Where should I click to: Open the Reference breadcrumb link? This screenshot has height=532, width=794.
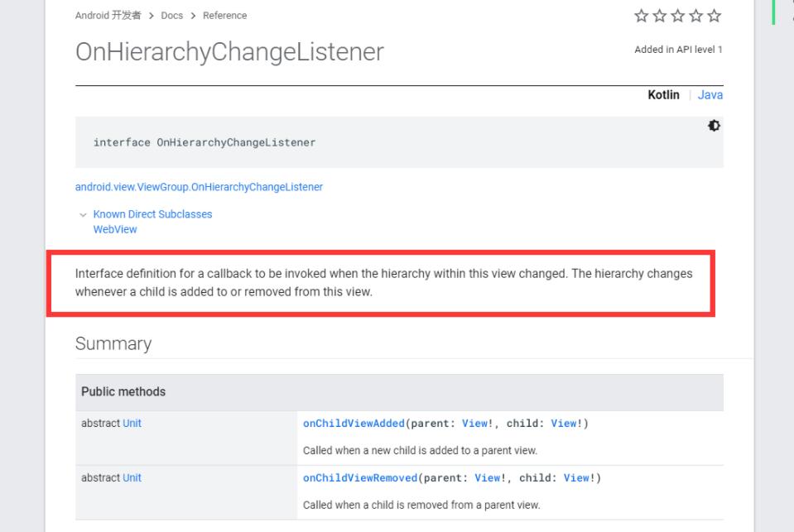pos(224,16)
